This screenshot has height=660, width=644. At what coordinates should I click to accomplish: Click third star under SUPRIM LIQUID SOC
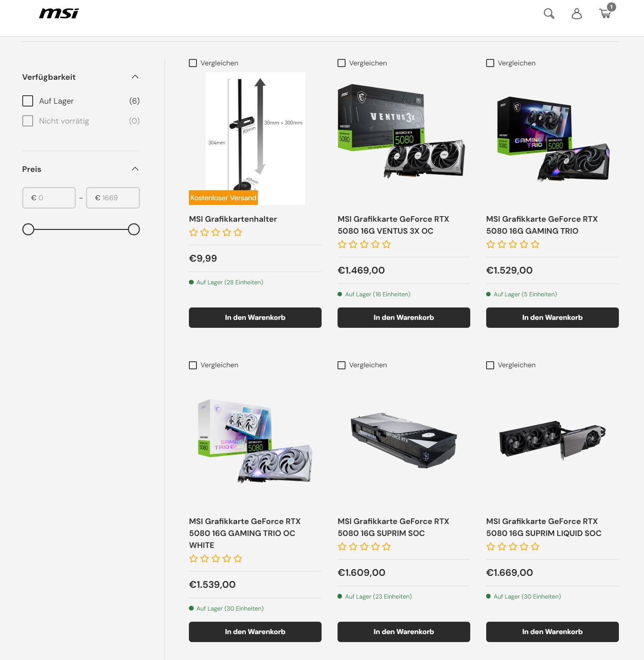(x=513, y=547)
